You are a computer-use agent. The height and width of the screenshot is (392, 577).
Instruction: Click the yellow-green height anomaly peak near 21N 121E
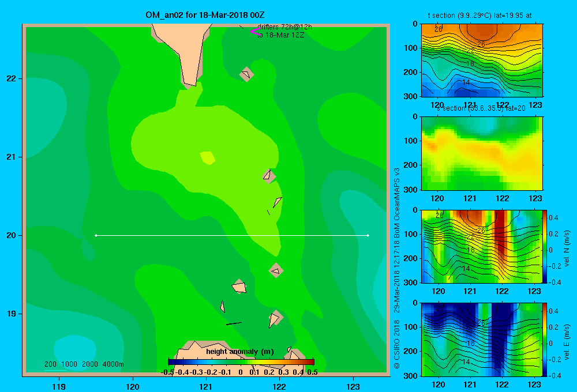(x=208, y=158)
